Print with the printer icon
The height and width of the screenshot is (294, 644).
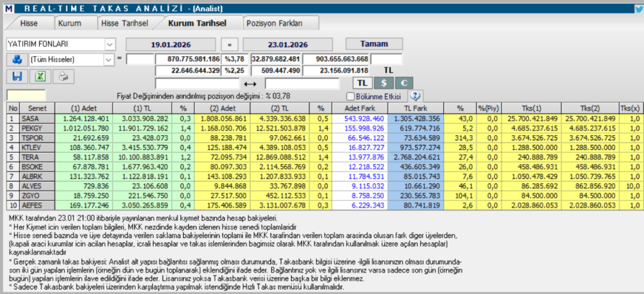(x=64, y=76)
